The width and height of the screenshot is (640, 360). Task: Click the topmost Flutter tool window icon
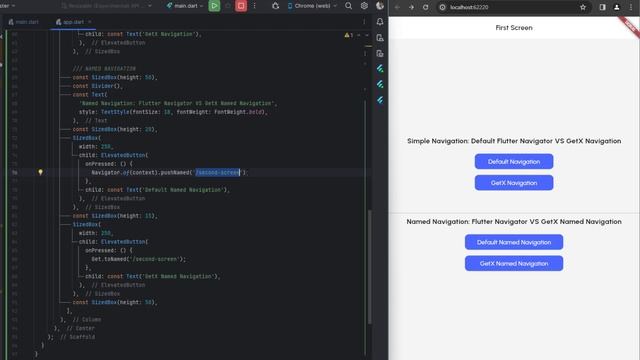click(x=380, y=69)
